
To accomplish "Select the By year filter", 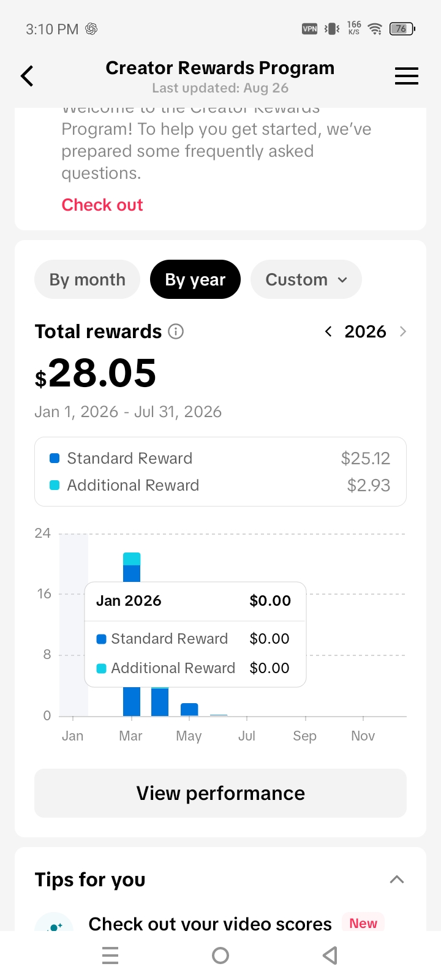I will coord(195,279).
